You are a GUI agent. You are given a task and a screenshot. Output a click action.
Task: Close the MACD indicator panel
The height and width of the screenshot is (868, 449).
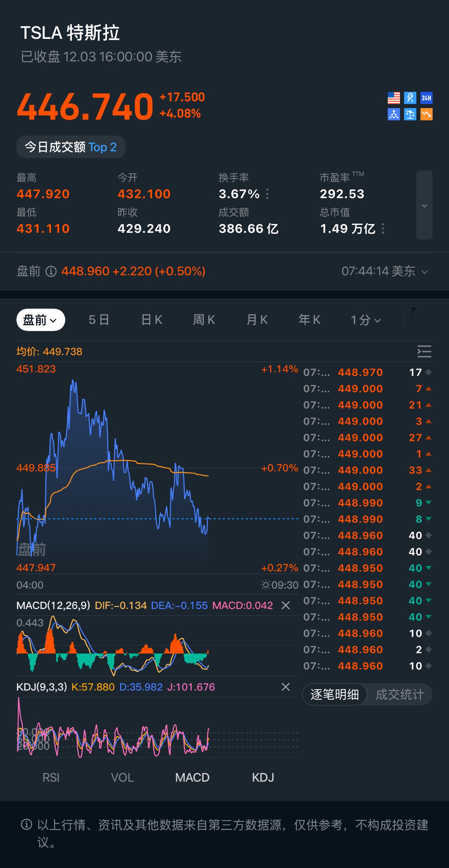pos(285,605)
